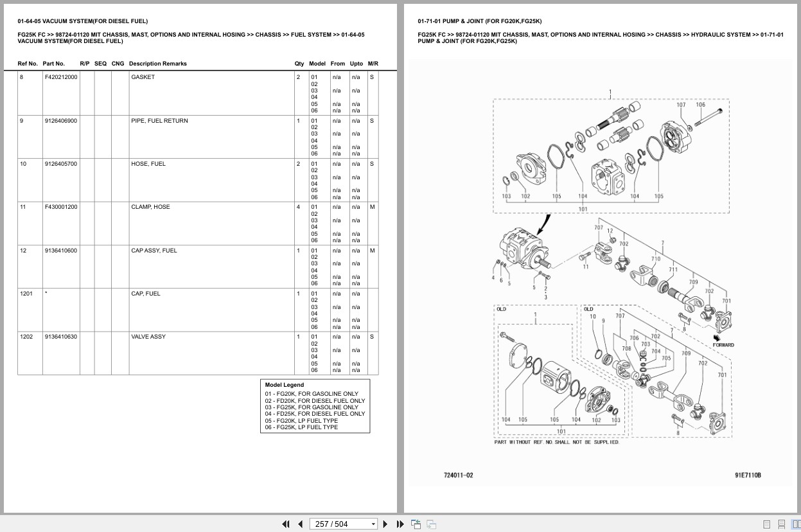
Task: Click the Model Legend heading
Action: 285,385
